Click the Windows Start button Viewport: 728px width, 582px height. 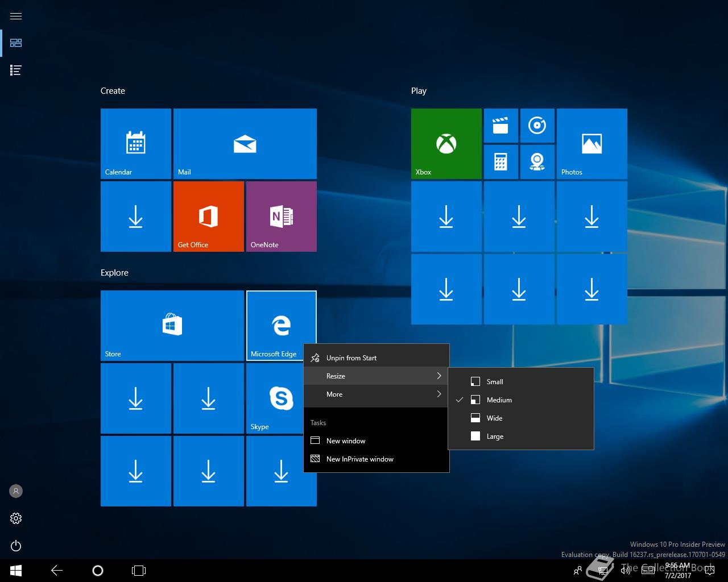coord(16,571)
